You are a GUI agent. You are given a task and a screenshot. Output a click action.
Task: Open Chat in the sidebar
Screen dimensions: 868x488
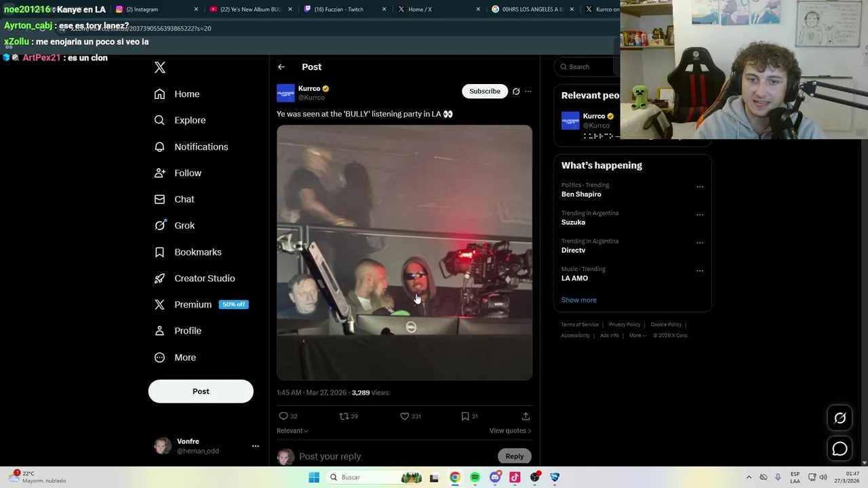coord(174,199)
